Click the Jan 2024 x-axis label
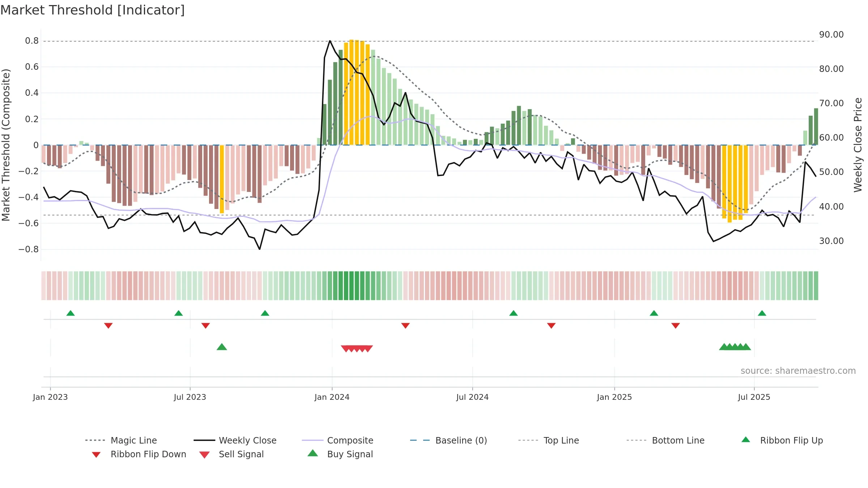 (332, 397)
